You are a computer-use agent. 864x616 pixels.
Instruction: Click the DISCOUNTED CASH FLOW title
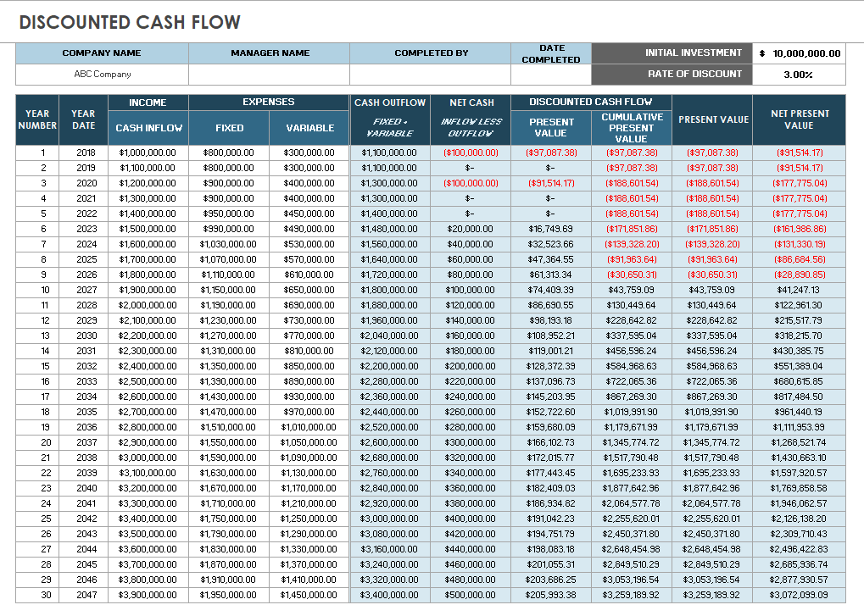click(131, 22)
